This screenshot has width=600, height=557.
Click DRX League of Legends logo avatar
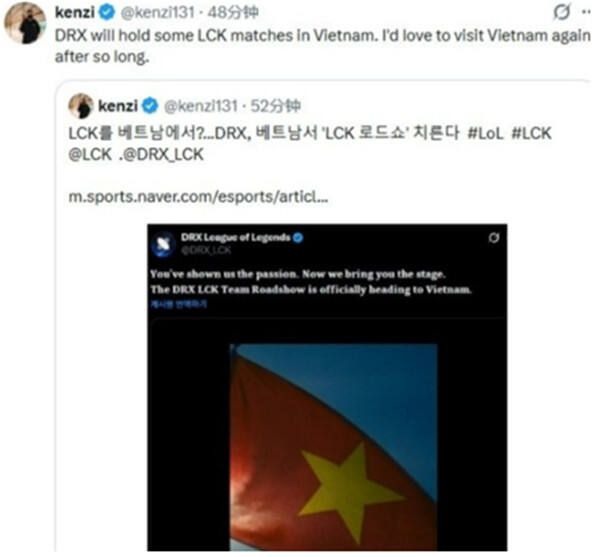click(x=164, y=244)
